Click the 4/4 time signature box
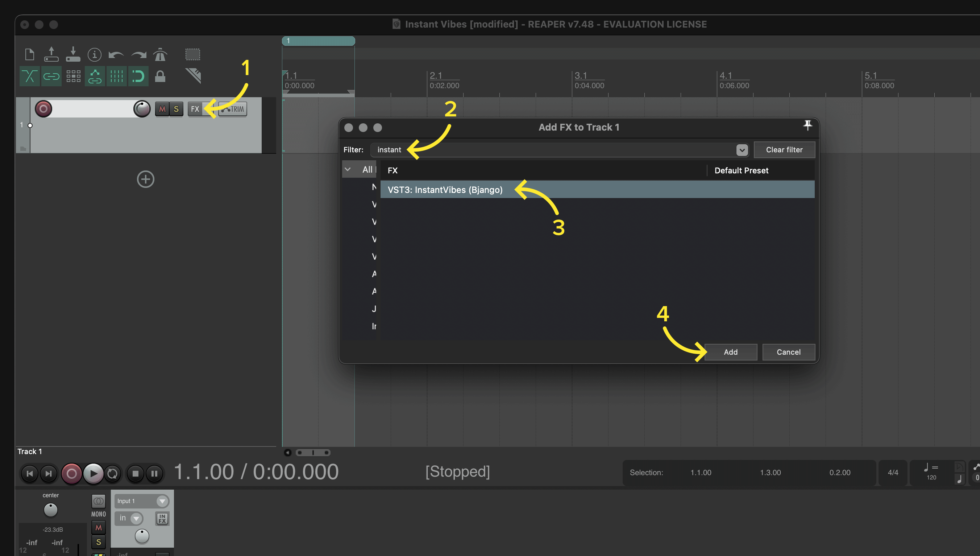 [x=893, y=473]
